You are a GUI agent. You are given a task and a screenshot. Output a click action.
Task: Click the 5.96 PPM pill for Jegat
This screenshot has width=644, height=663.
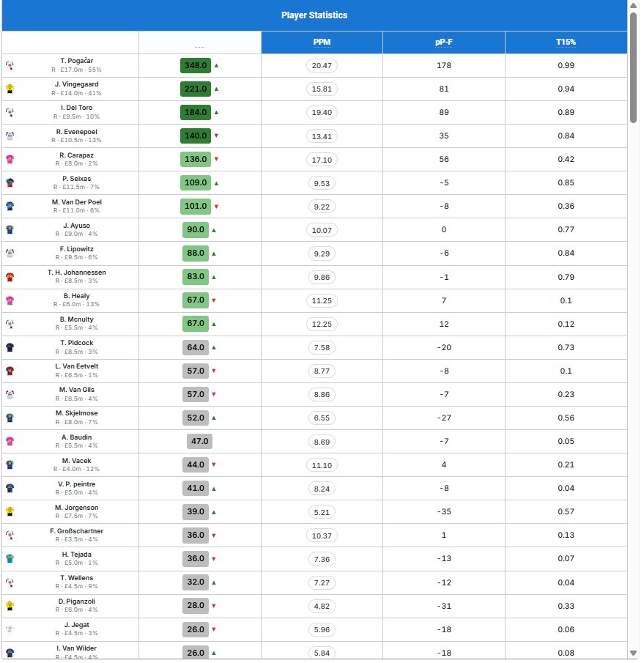pos(322,629)
